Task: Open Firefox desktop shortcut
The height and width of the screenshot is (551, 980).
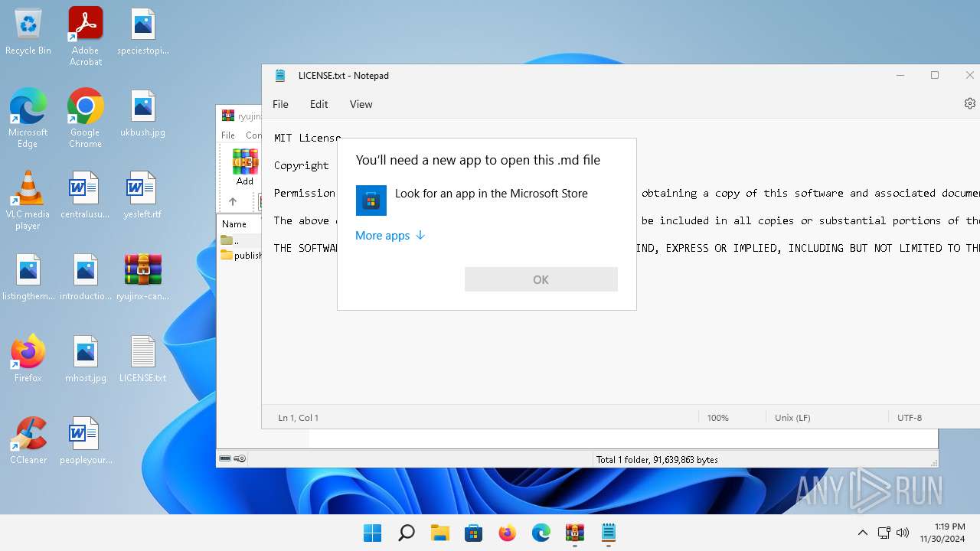Action: (x=28, y=358)
